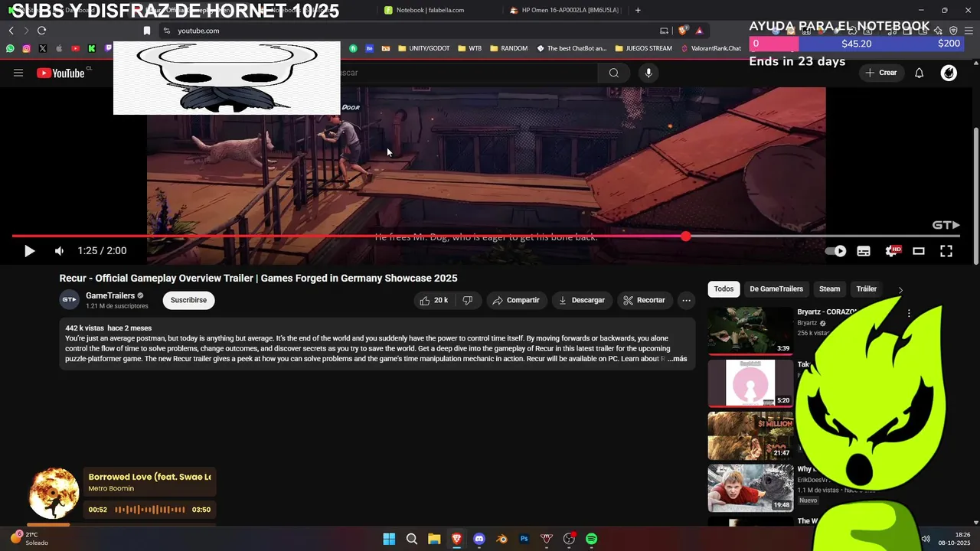This screenshot has width=980, height=551.
Task: Dislike the video with the thumbs-down button
Action: 468,300
